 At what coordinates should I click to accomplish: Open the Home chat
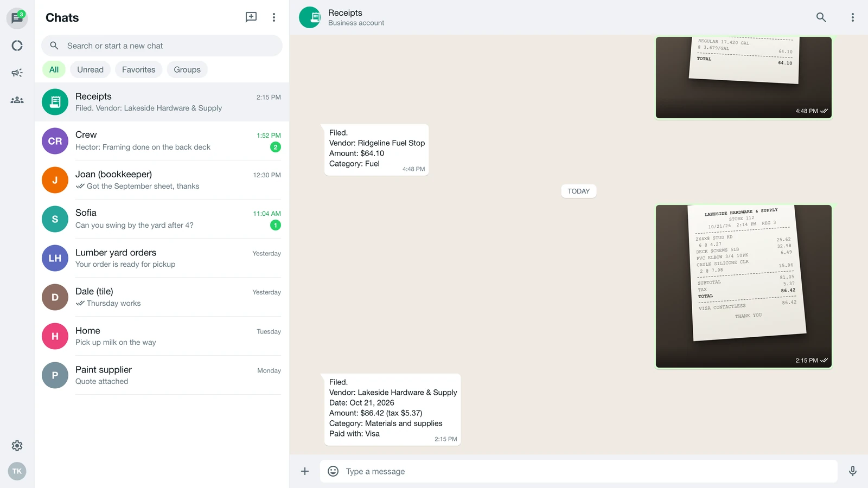[162, 336]
